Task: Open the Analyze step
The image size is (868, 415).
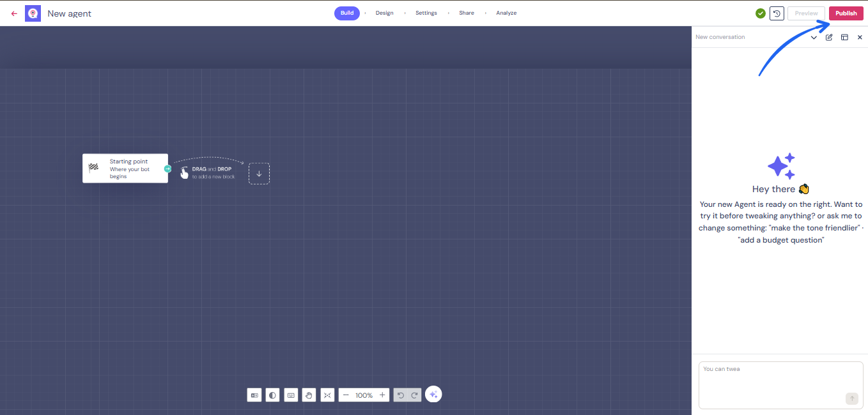Action: tap(506, 13)
